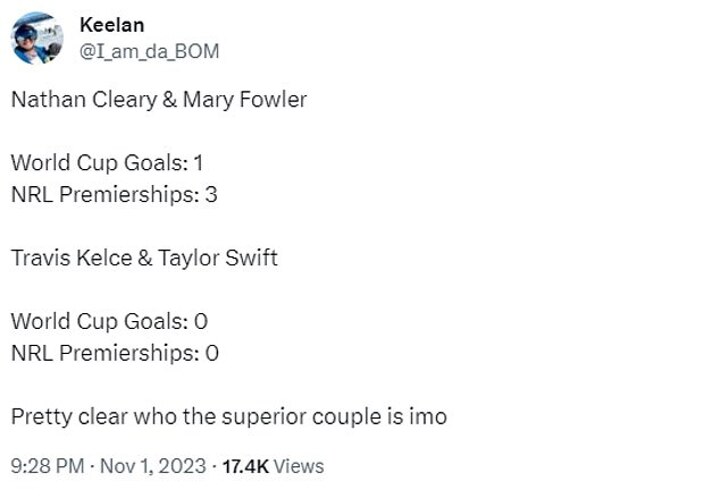Click the 9:28 PM timestamp
Viewport: 720px width, 498px height.
45,466
